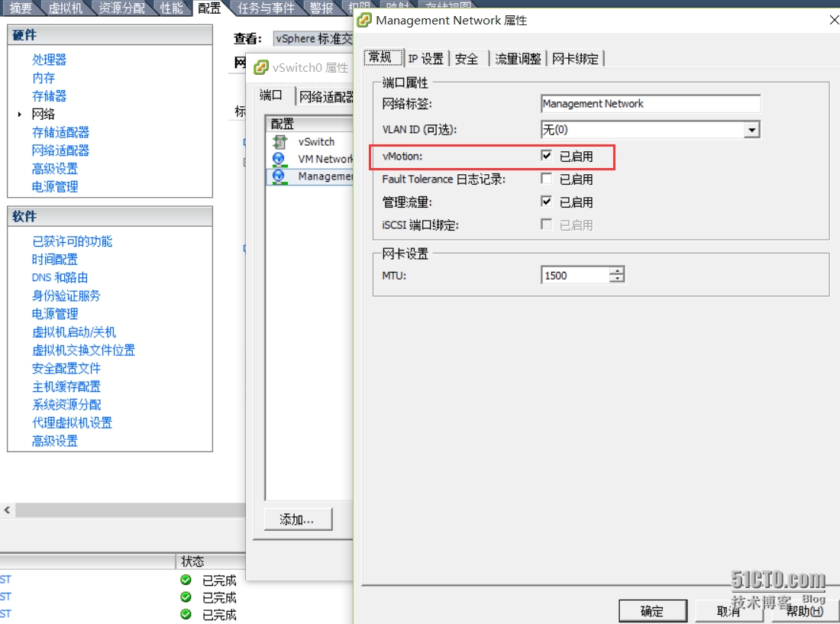The width and height of the screenshot is (840, 624).
Task: Click the 帮助(H) button
Action: coord(805,610)
